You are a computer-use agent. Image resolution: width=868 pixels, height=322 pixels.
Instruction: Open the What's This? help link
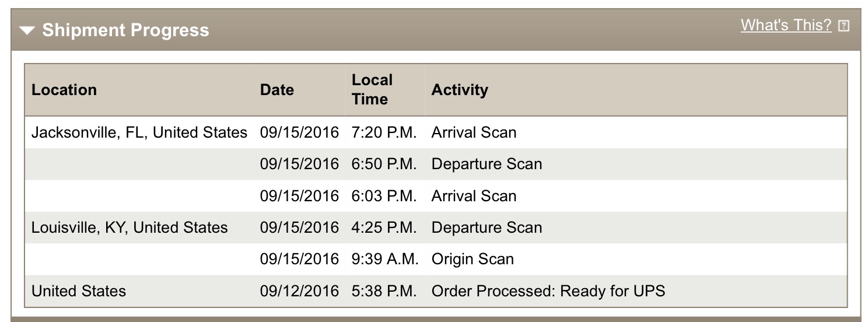pos(786,25)
